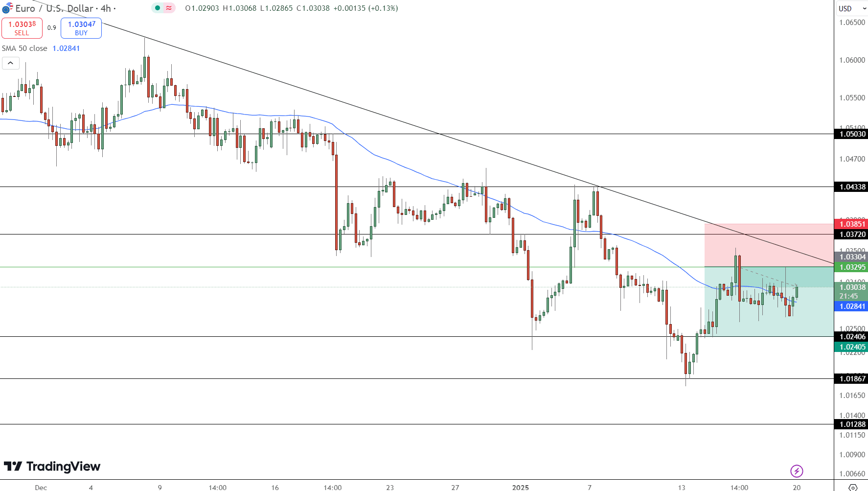Image resolution: width=868 pixels, height=491 pixels.
Task: Click the purple lightning bolt icon
Action: pyautogui.click(x=797, y=471)
